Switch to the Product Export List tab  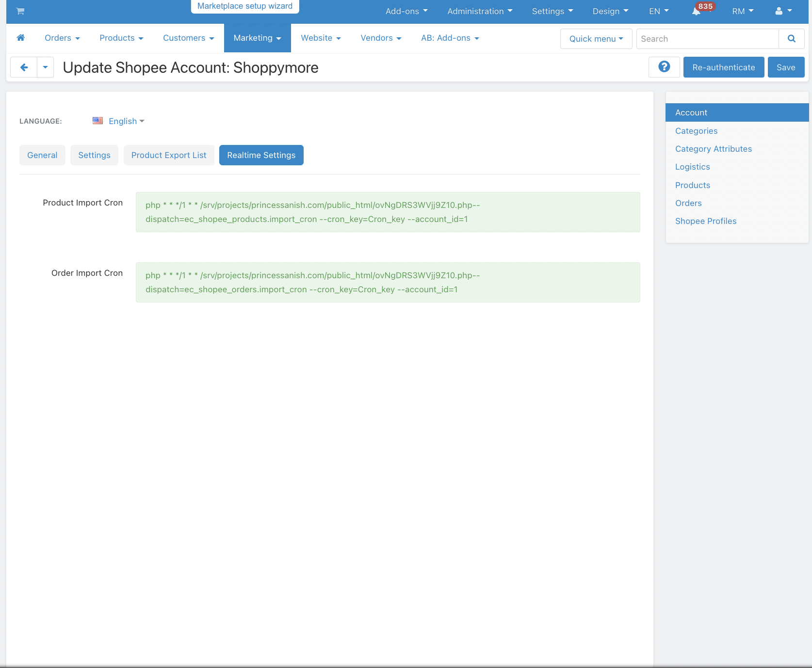pos(169,155)
